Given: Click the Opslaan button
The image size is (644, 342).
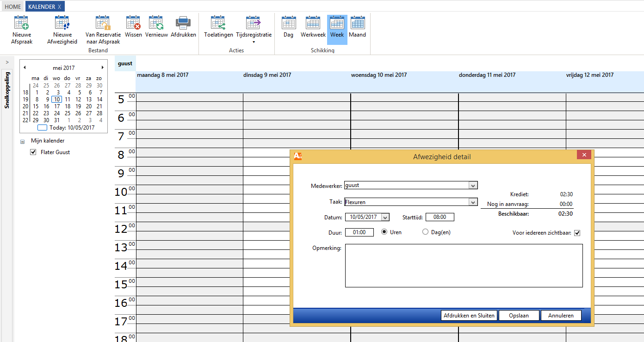Looking at the screenshot, I should point(519,316).
